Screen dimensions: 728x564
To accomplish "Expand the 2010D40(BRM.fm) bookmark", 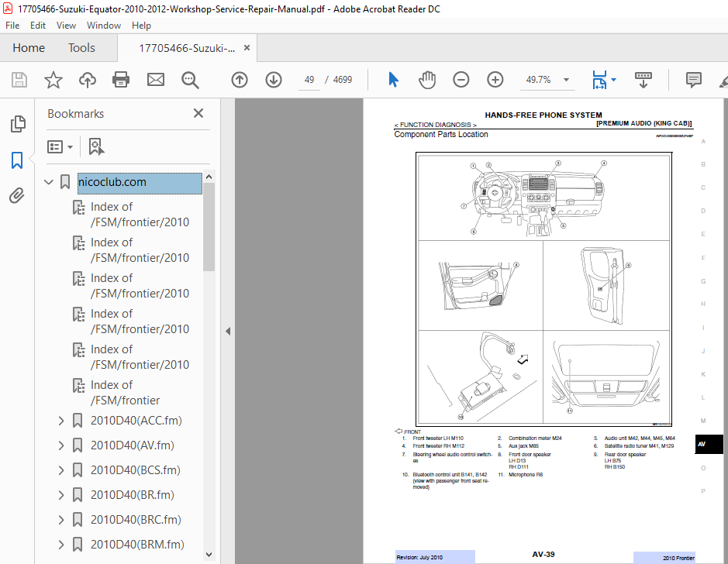I will (60, 545).
